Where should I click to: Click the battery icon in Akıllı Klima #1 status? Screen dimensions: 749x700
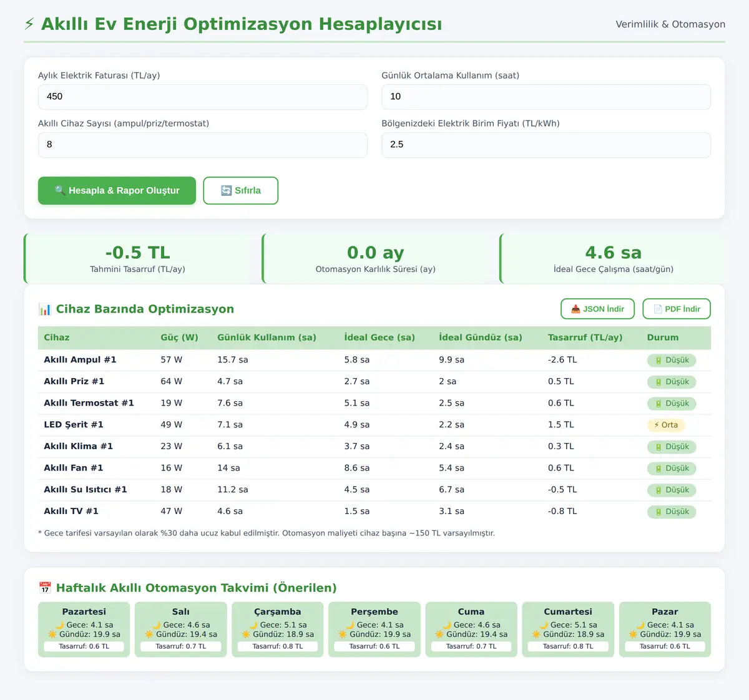(x=658, y=447)
